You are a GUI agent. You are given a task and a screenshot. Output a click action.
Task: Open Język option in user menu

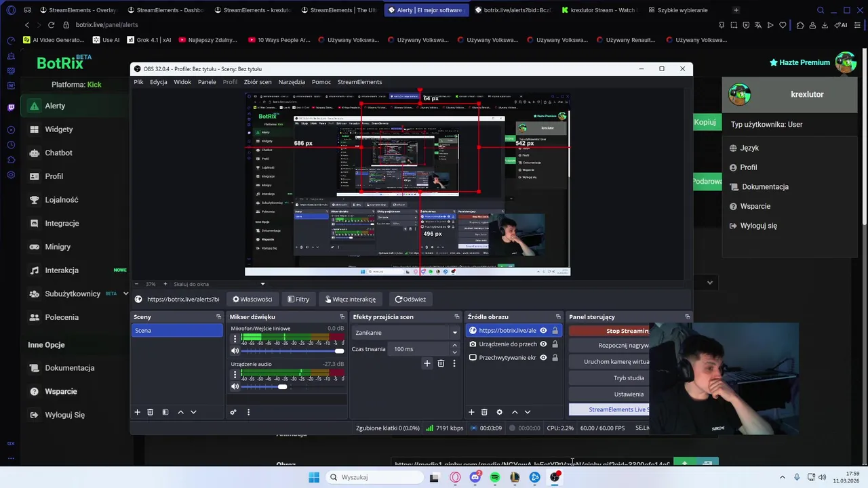coord(749,148)
